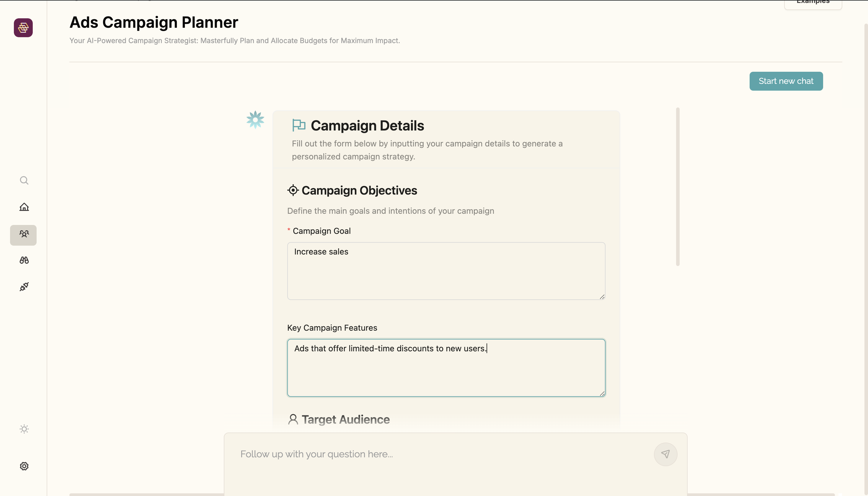Click the chat panel vertical scrollbar
868x496 pixels.
point(678,187)
